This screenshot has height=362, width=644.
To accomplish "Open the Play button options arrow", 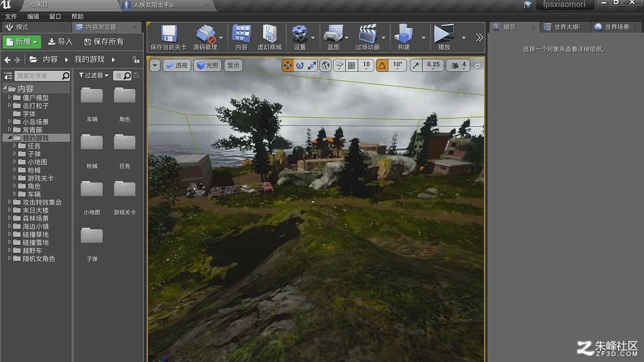I will 464,38.
